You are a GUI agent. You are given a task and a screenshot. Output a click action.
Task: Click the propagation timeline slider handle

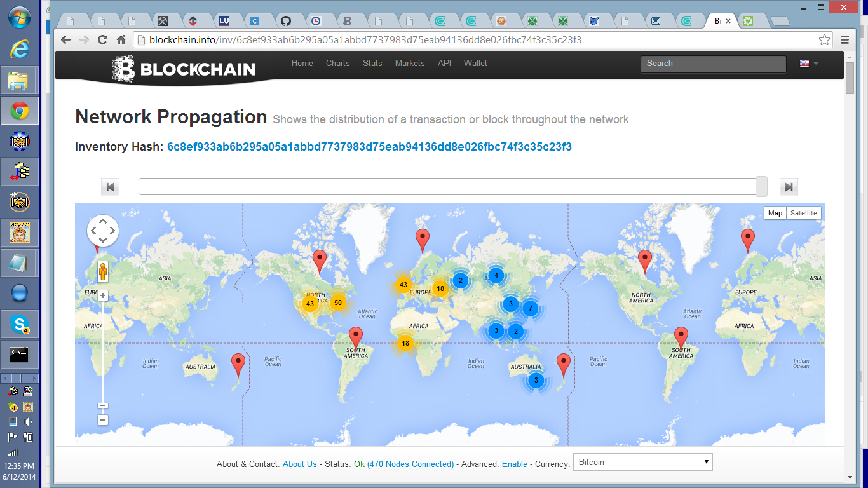pos(761,187)
